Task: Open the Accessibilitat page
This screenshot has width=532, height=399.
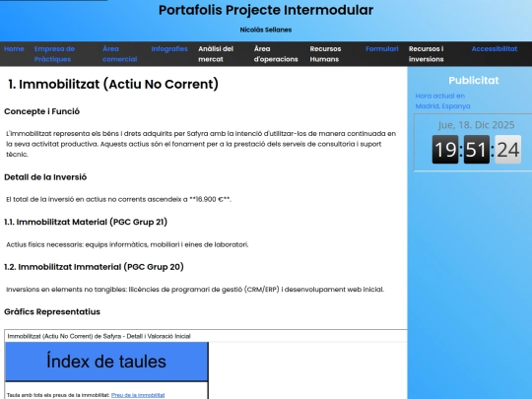Action: point(495,49)
